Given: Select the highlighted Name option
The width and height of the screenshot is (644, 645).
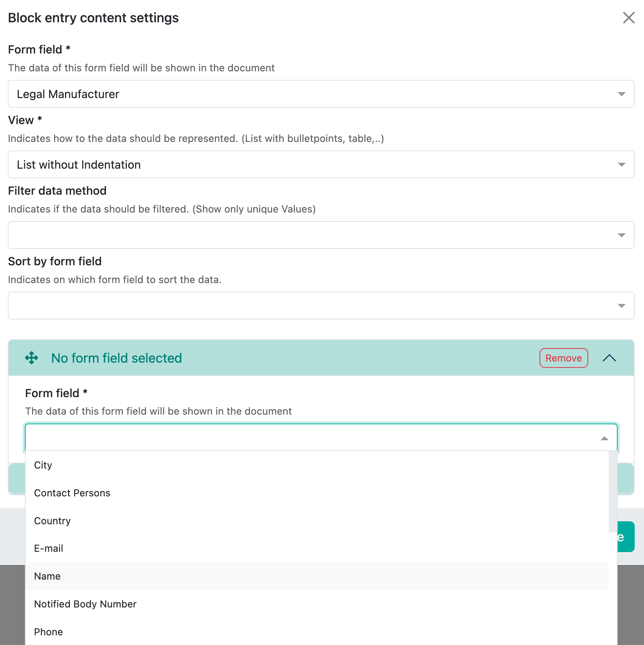Looking at the screenshot, I should [x=317, y=576].
